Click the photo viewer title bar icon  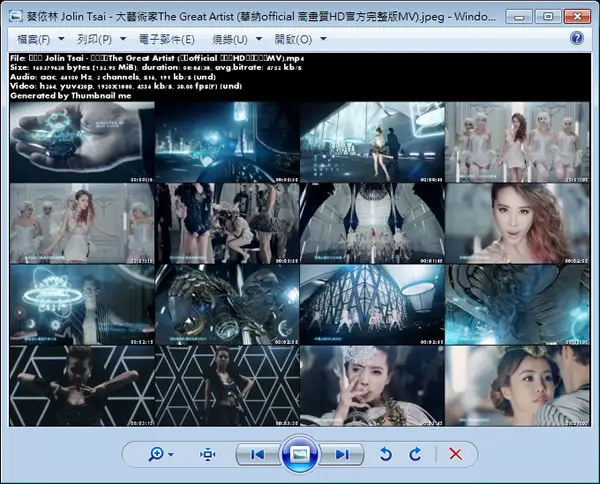pyautogui.click(x=16, y=16)
